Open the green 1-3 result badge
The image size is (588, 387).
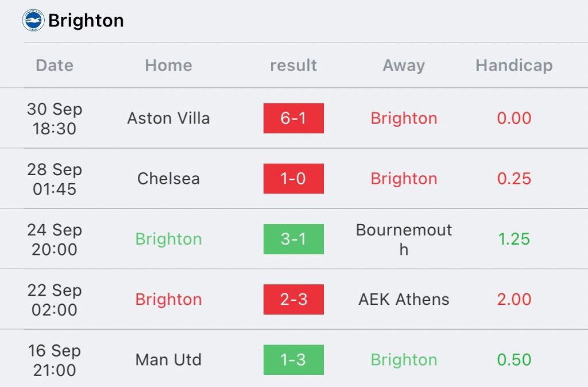point(293,359)
